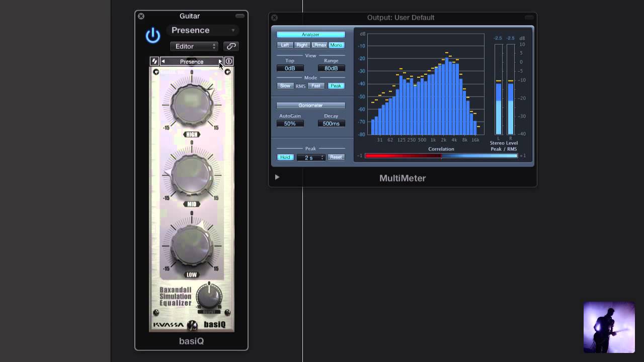Screen dimensions: 644x362
Task: Click the Kuassa logo knob at bottom
Action: tap(192, 325)
